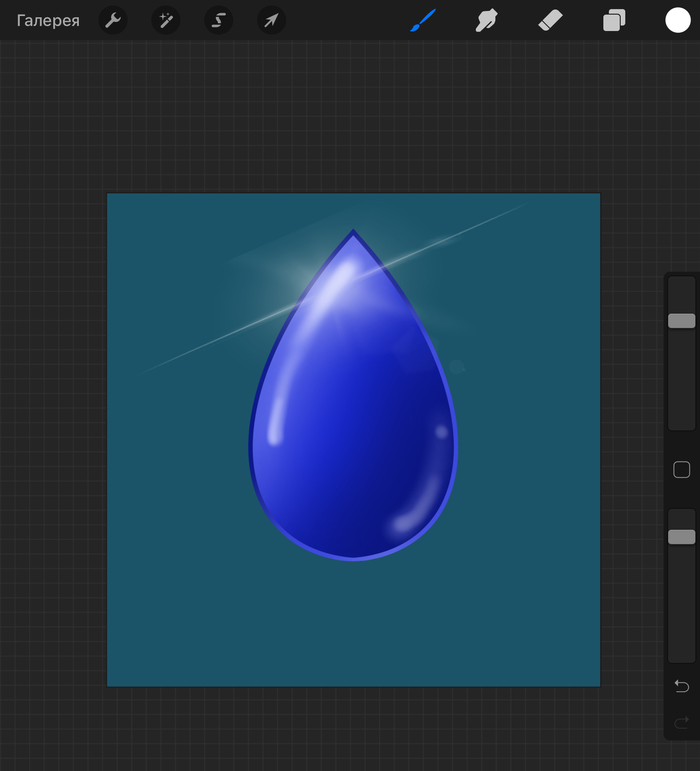Activate the Transform arrow tool
Screen dimensions: 700x771
(271, 20)
